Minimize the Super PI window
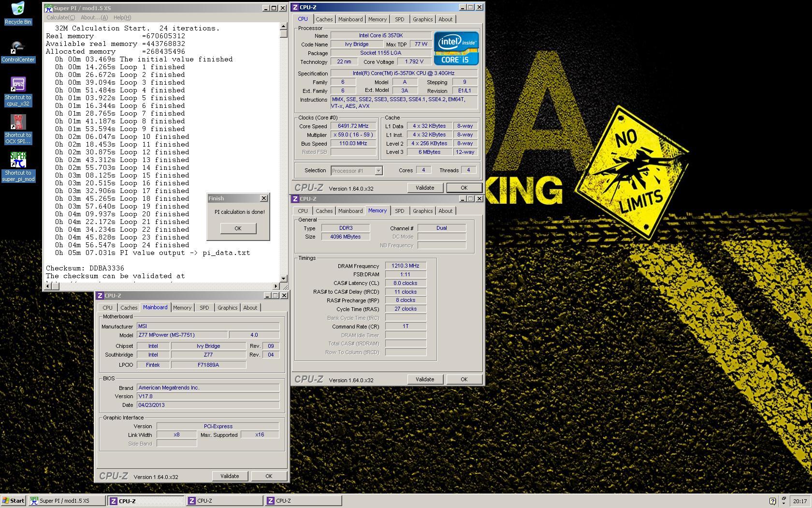Screen dimensions: 812x508 coord(266,8)
